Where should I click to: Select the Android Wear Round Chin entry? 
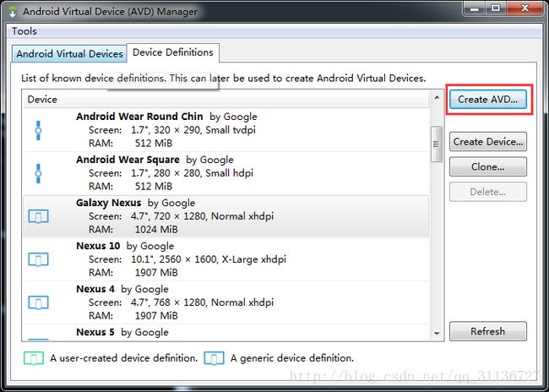[226, 130]
